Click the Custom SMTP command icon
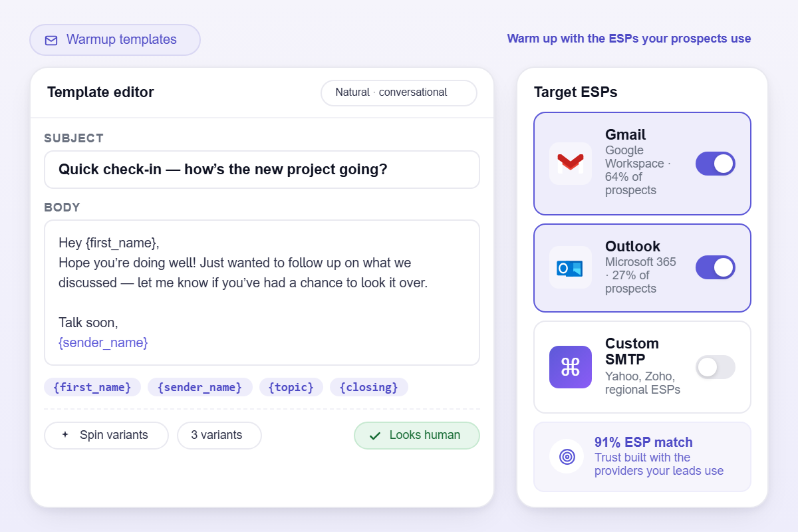Screen dimensions: 798x532 [571, 367]
